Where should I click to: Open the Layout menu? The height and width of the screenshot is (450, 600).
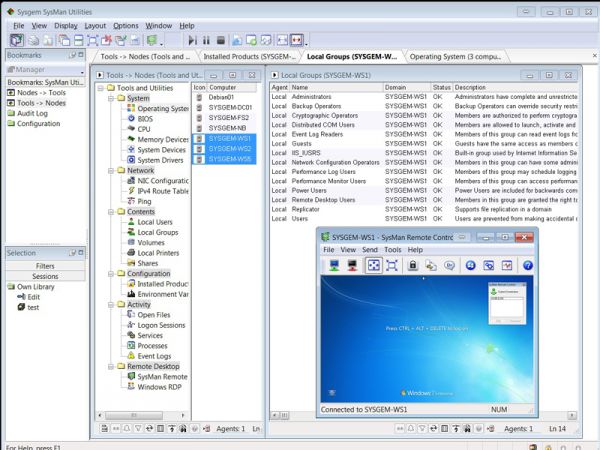(x=95, y=26)
